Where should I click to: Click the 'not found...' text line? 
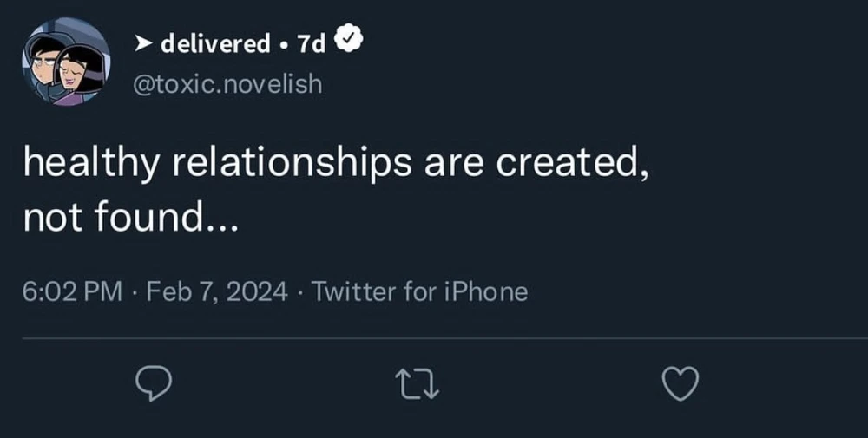[131, 218]
